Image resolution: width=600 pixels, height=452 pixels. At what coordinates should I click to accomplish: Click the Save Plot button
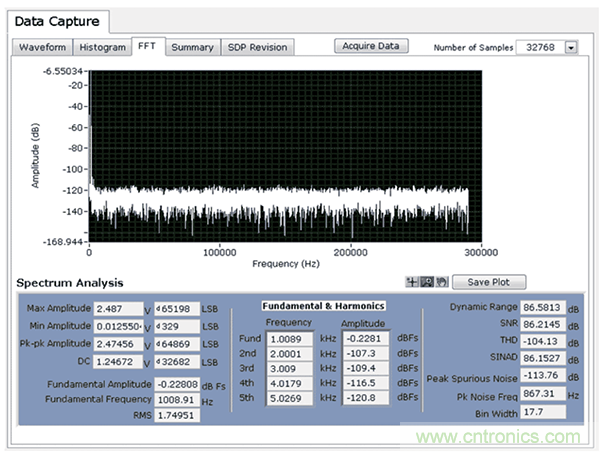pos(488,283)
